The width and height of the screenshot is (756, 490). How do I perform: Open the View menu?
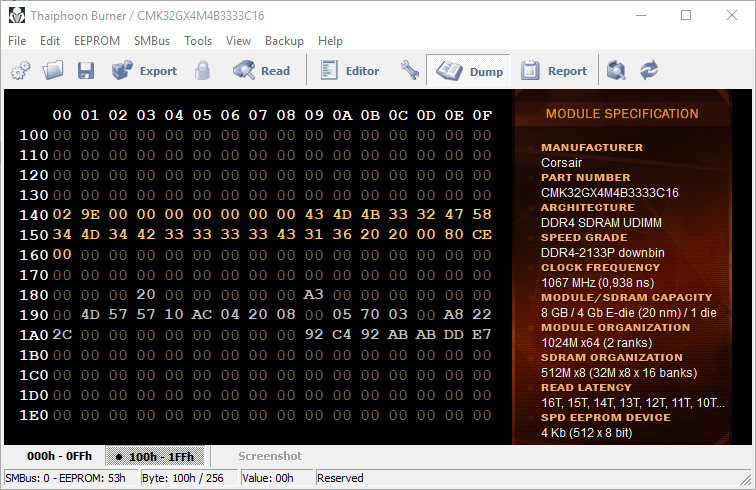point(238,41)
